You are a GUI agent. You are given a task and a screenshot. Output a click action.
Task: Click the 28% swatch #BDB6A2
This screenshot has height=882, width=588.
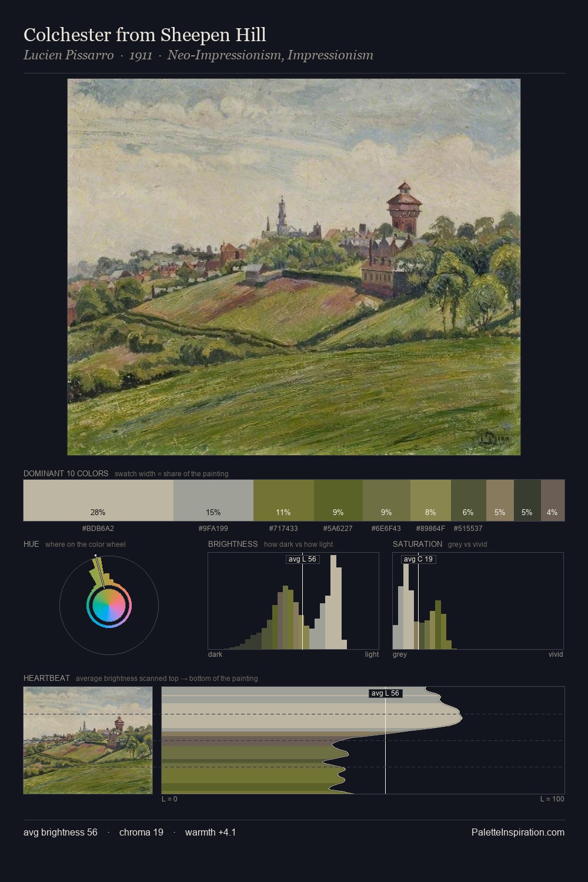pyautogui.click(x=98, y=500)
